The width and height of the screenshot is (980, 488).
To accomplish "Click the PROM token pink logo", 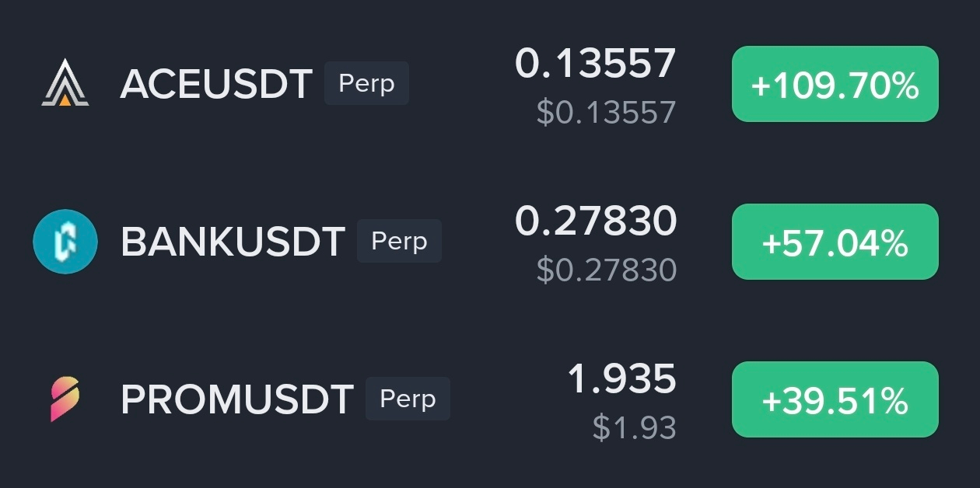I will click(x=65, y=399).
